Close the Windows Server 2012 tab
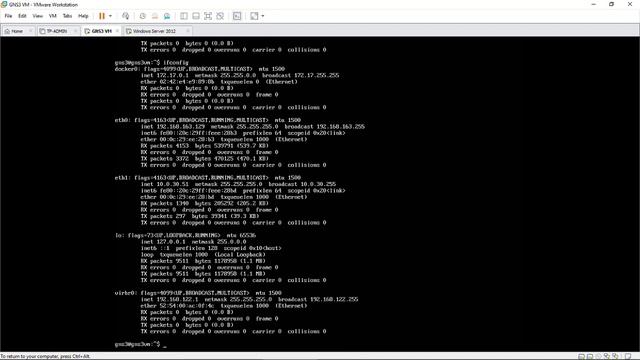The height and width of the screenshot is (360, 640). pyautogui.click(x=187, y=31)
